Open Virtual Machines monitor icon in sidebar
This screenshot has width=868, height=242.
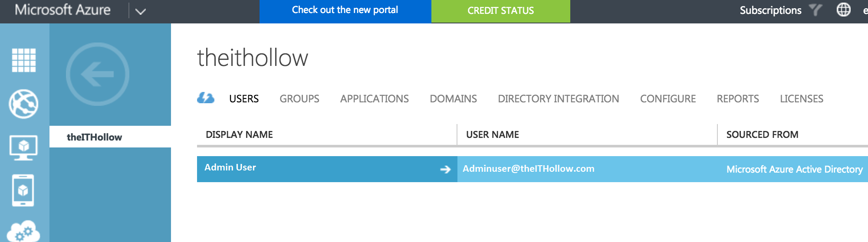(x=24, y=147)
